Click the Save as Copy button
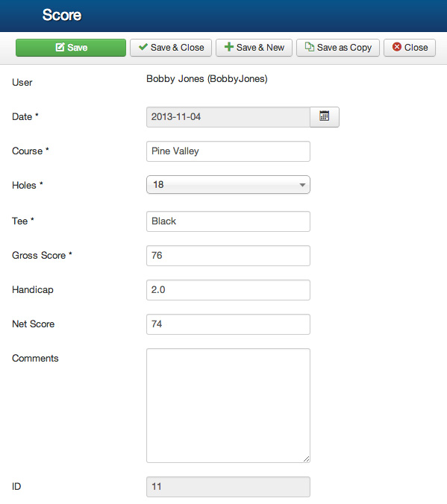This screenshot has width=447, height=504. point(338,48)
